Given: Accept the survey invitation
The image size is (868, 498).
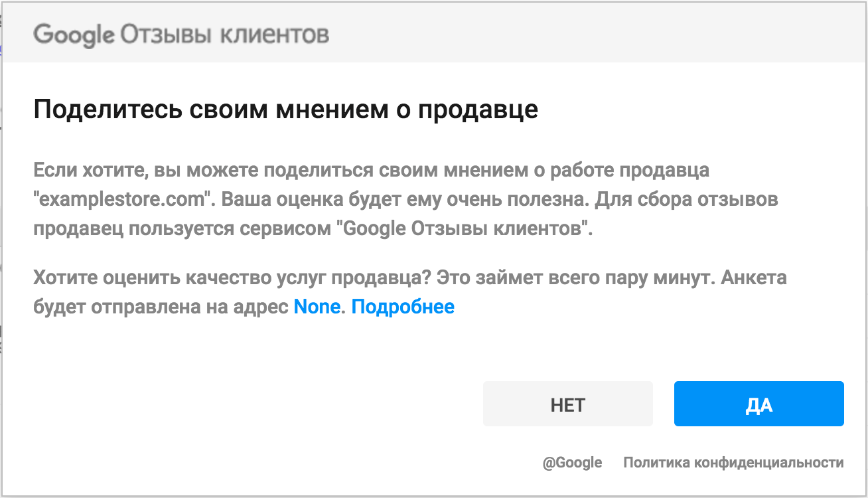Looking at the screenshot, I should pyautogui.click(x=759, y=404).
